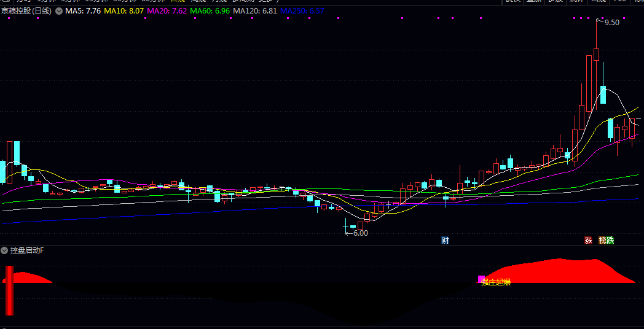Select the large cyan candlestick after the 9.50 peak

coord(603,95)
